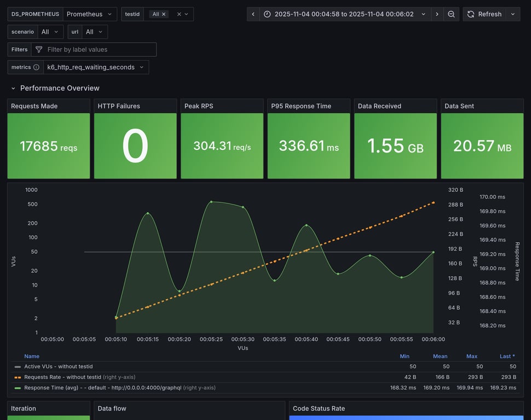Click the funnel icon in Filters field

pos(39,50)
